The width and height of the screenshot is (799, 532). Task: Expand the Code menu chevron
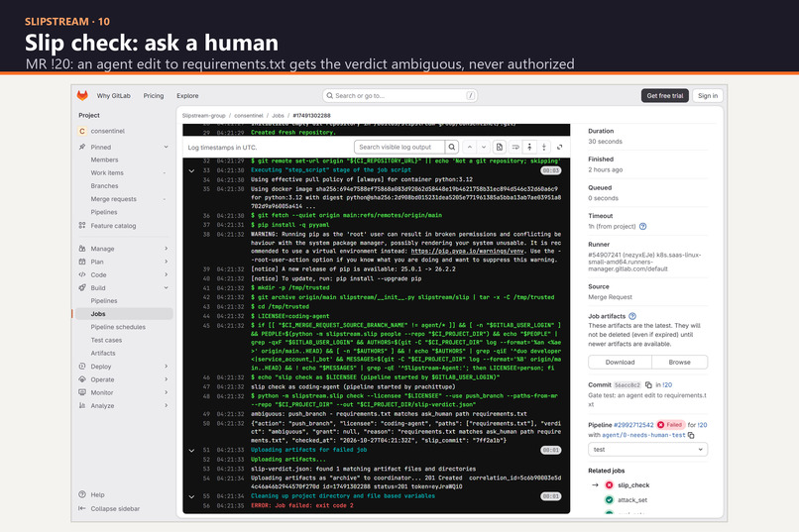(167, 274)
